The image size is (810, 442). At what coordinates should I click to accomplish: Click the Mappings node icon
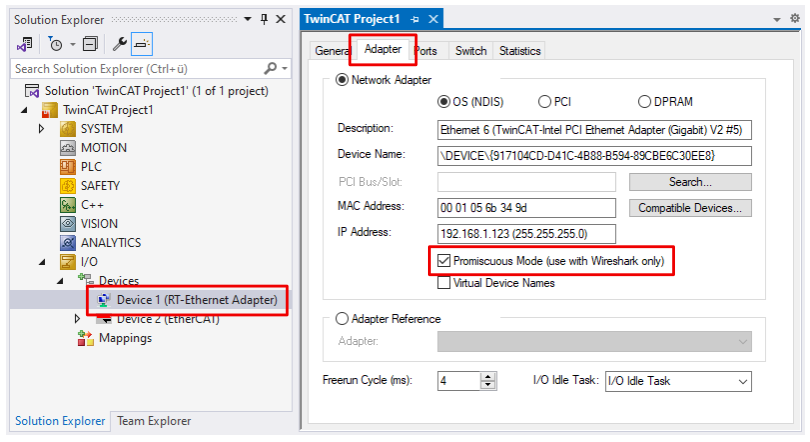click(86, 338)
